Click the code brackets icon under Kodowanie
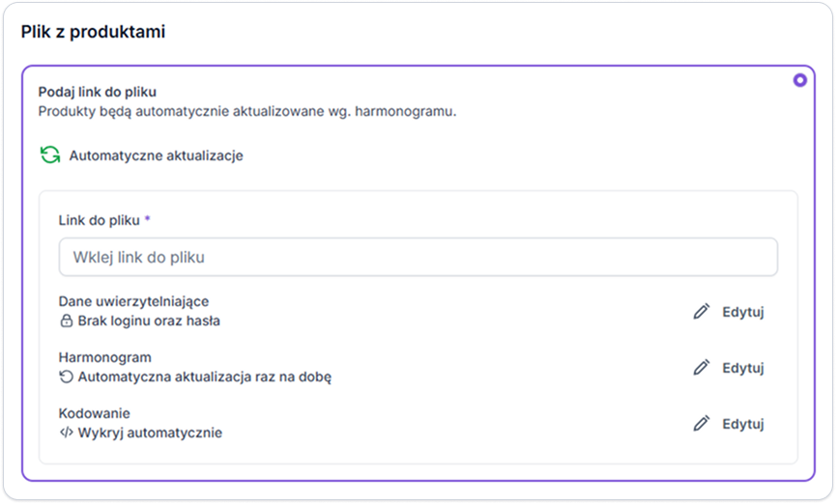Screen dimensions: 836x504 66,433
